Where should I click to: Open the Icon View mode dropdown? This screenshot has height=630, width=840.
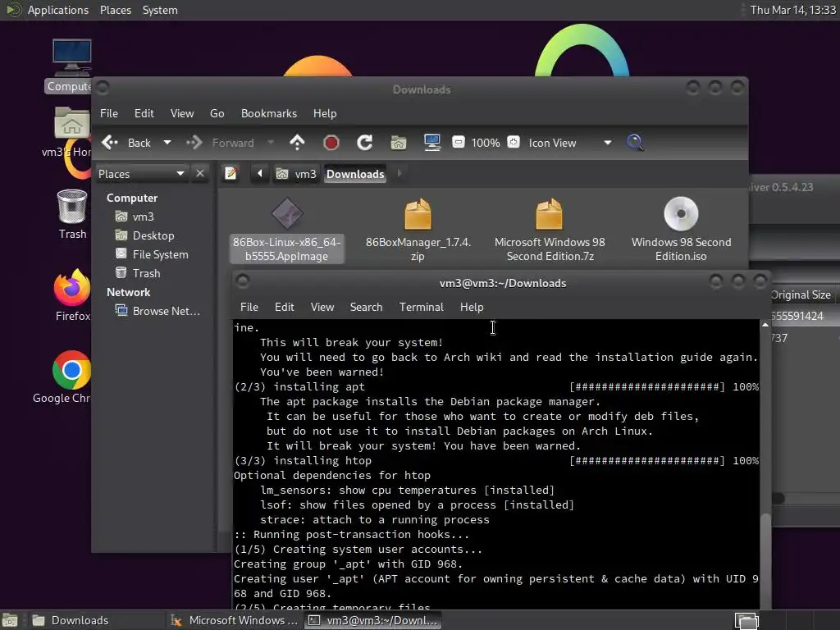pyautogui.click(x=570, y=143)
